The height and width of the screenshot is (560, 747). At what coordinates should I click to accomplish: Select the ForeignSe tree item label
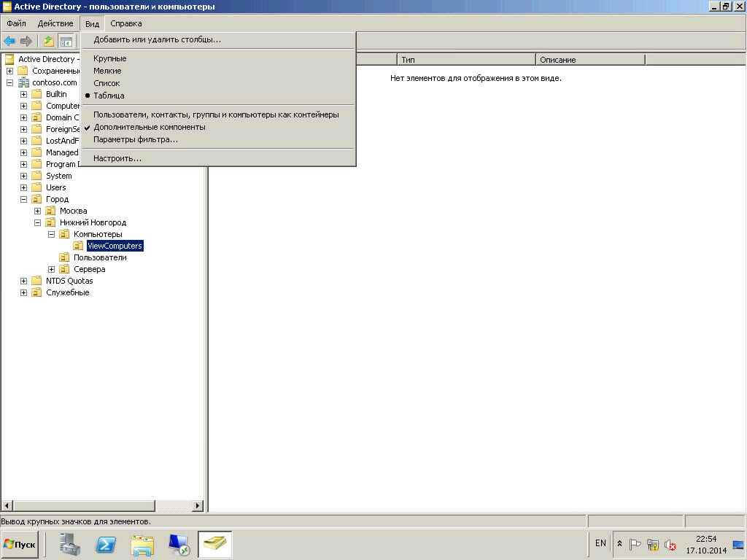point(63,129)
